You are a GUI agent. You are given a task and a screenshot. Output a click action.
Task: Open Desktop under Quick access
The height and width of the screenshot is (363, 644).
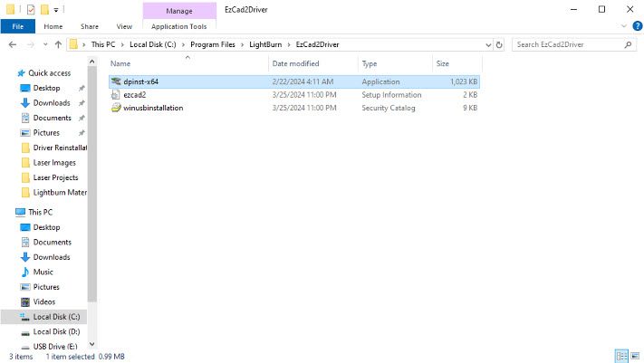coord(46,88)
